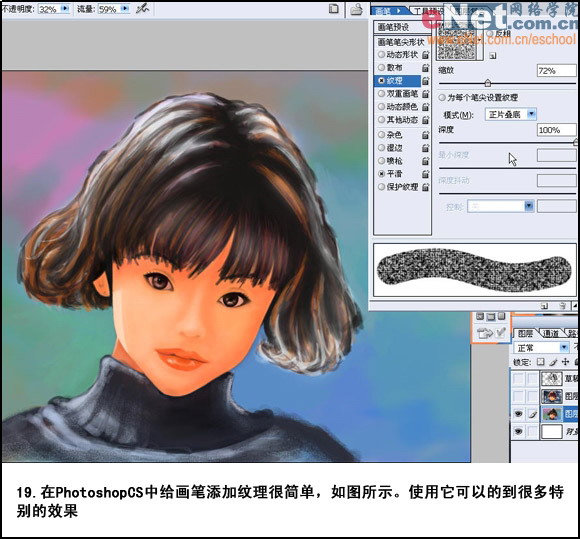
Task: Click lock icon beside 平滑
Action: (x=425, y=174)
